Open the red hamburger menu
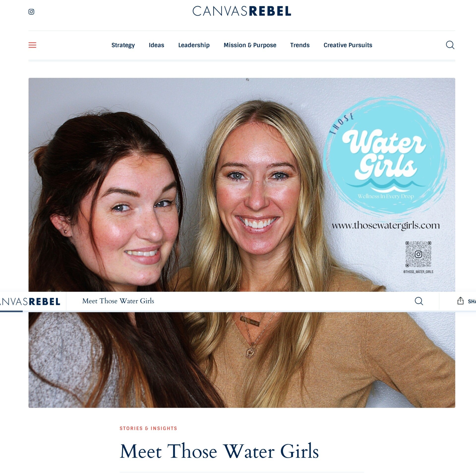 point(32,45)
